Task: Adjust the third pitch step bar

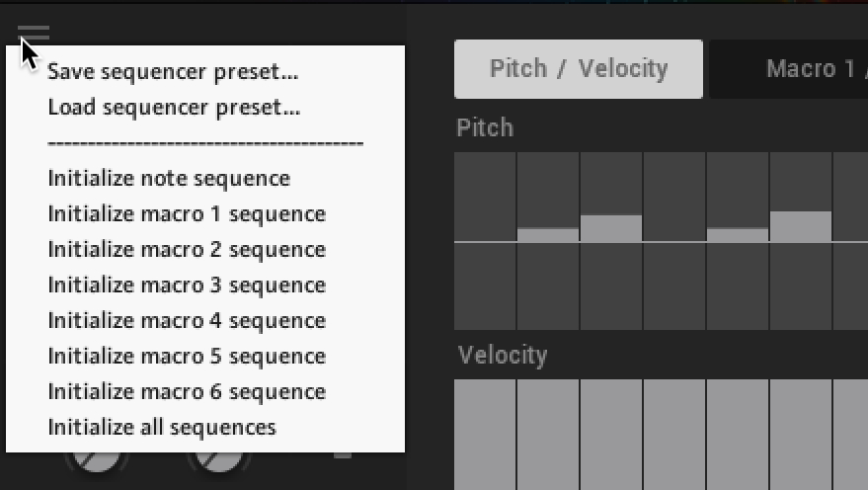Action: pyautogui.click(x=611, y=228)
